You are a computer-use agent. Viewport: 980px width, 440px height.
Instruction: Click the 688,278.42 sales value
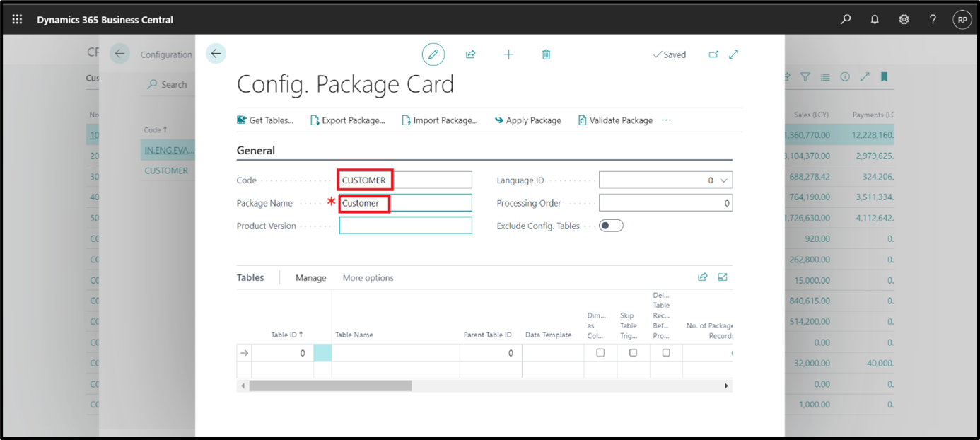coord(810,176)
